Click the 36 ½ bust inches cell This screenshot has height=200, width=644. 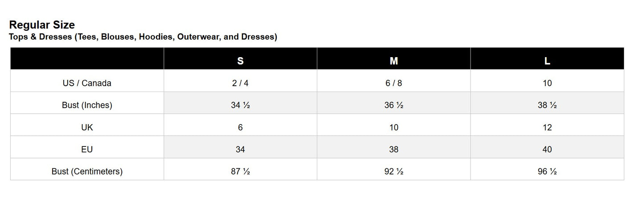tap(394, 105)
